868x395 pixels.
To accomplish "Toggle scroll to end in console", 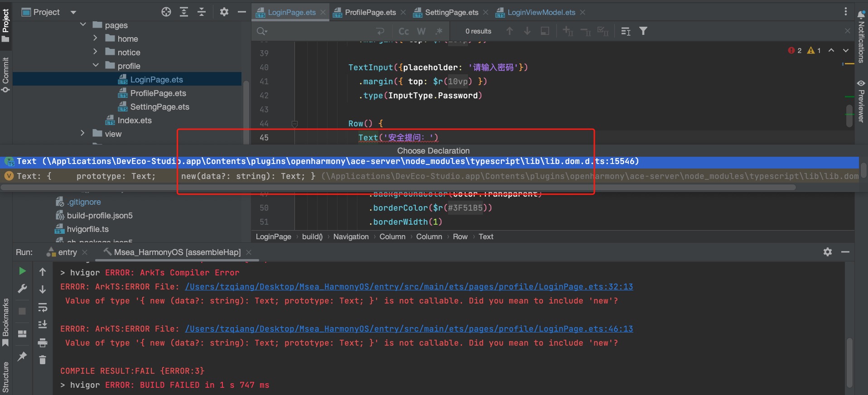I will 43,324.
